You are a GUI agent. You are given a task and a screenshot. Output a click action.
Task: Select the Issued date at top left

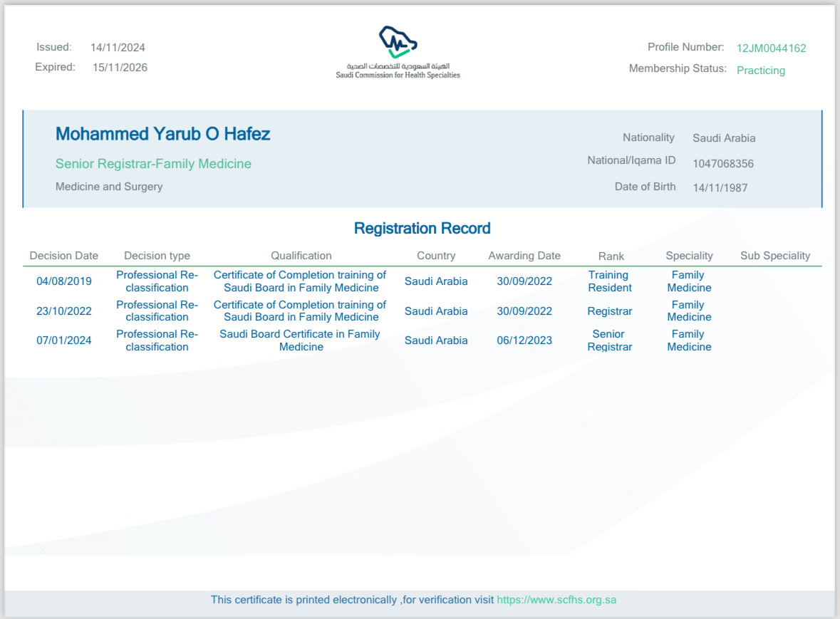118,48
